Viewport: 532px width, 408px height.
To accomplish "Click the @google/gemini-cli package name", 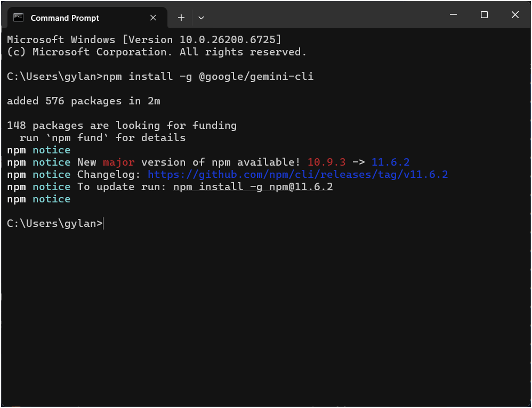I will [256, 77].
